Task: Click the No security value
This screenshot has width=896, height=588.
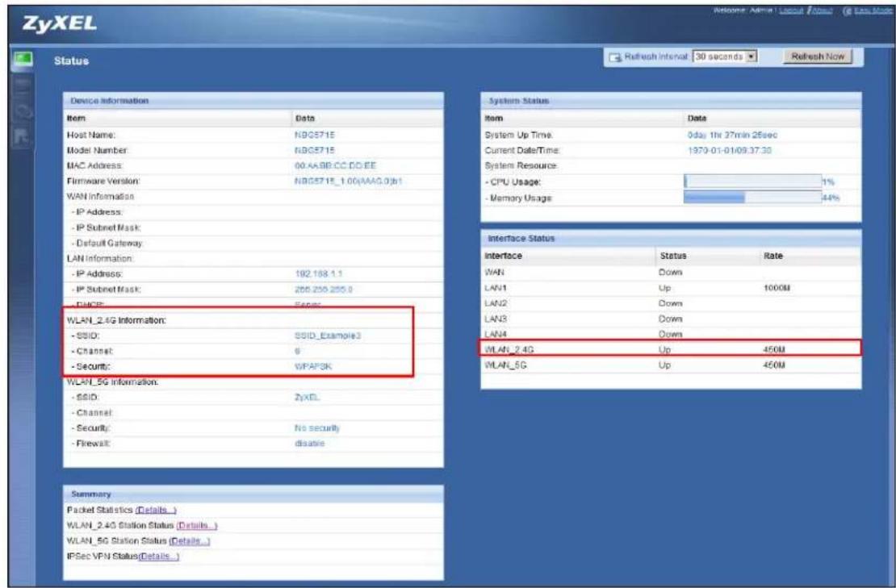Action: tap(317, 428)
